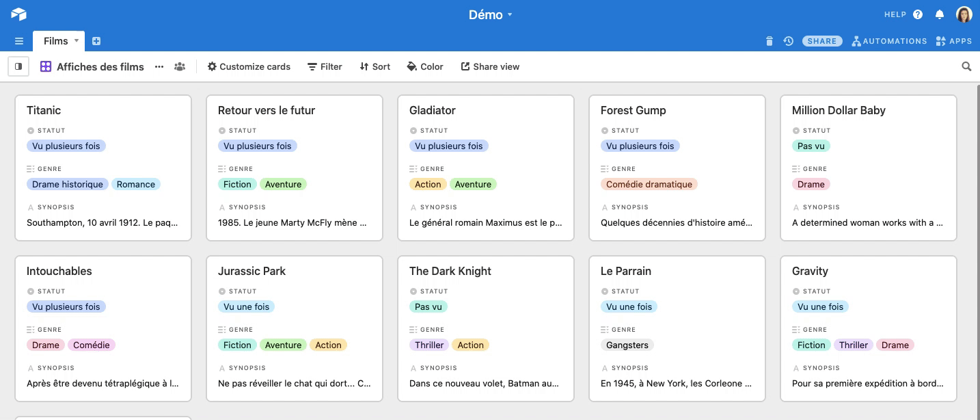The height and width of the screenshot is (420, 980).
Task: Open the Sort options
Action: click(x=375, y=66)
